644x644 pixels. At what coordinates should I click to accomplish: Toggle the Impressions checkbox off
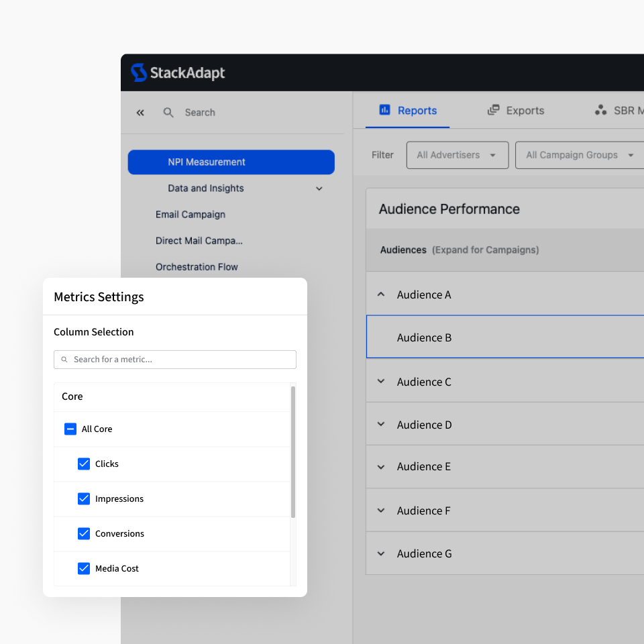[84, 498]
